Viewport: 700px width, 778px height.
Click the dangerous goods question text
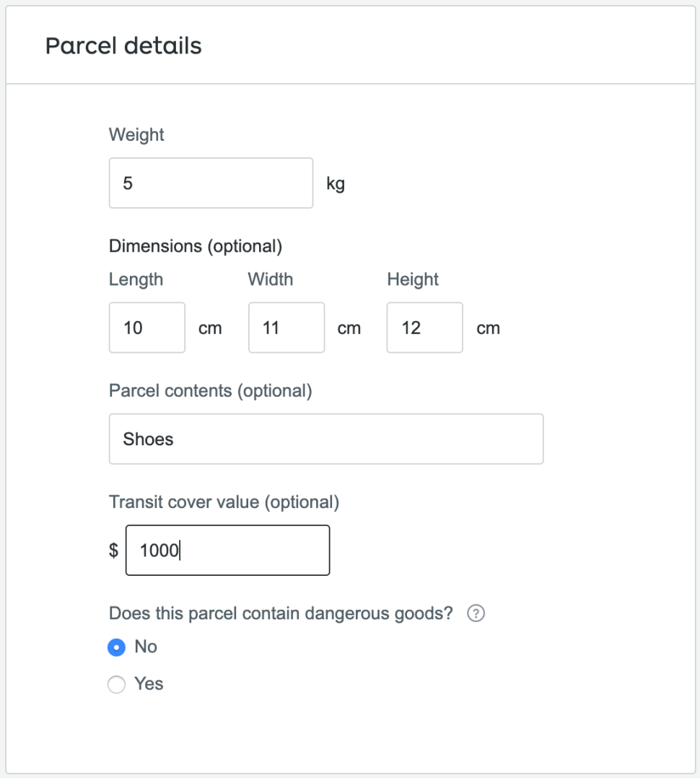click(281, 613)
